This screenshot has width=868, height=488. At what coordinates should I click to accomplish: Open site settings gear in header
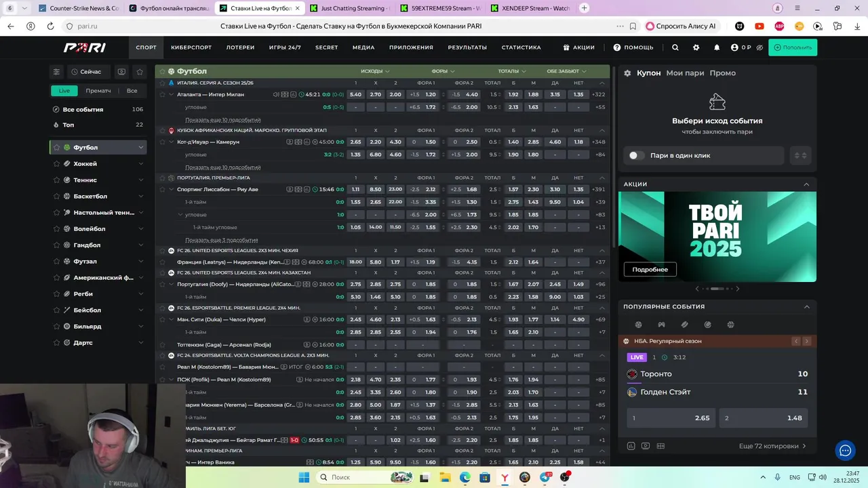[x=696, y=47]
